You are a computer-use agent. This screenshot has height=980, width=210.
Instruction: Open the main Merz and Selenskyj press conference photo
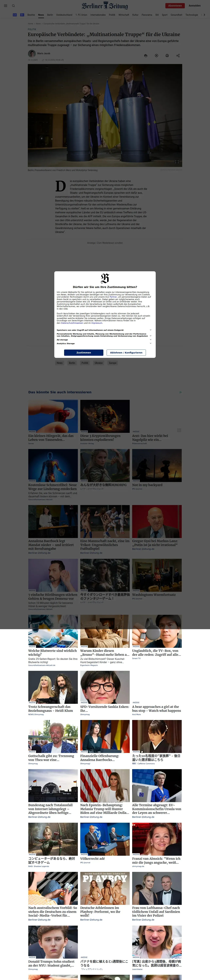pyautogui.click(x=105, y=115)
